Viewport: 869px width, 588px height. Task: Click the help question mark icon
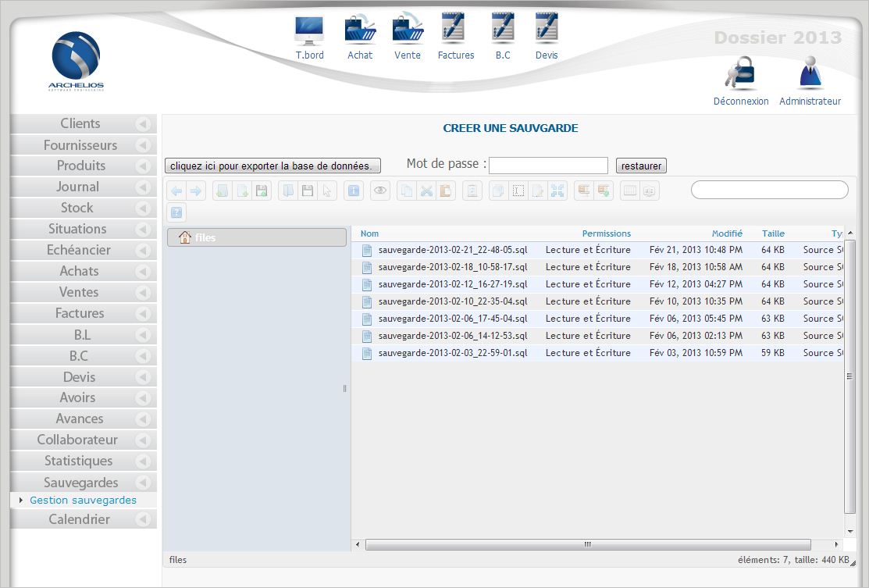[176, 212]
